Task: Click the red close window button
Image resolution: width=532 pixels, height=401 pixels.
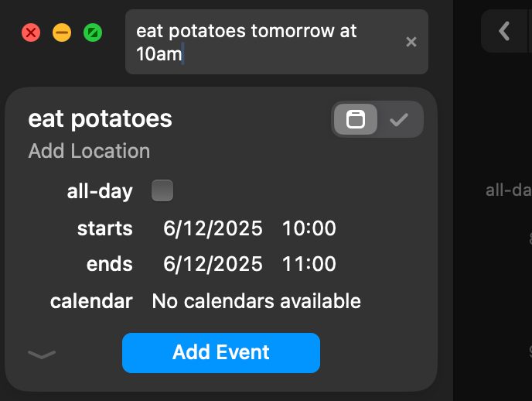Action: (x=31, y=33)
